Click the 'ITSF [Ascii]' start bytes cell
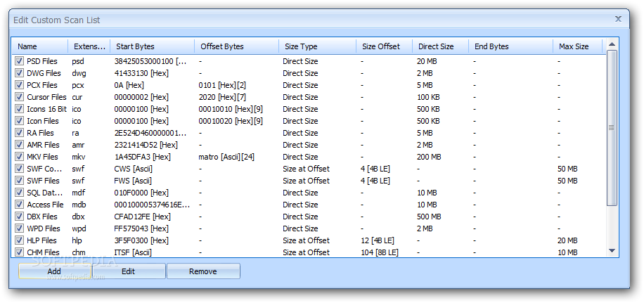Viewport: 644px width, 303px height. point(133,252)
